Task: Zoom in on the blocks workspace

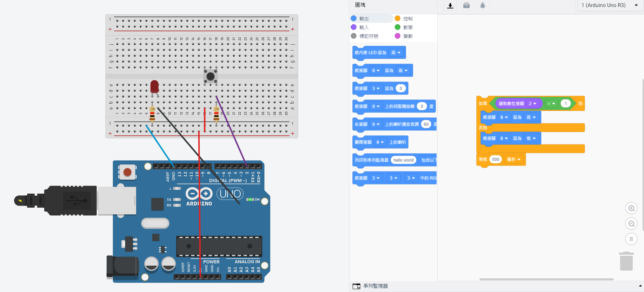Action: [x=631, y=208]
